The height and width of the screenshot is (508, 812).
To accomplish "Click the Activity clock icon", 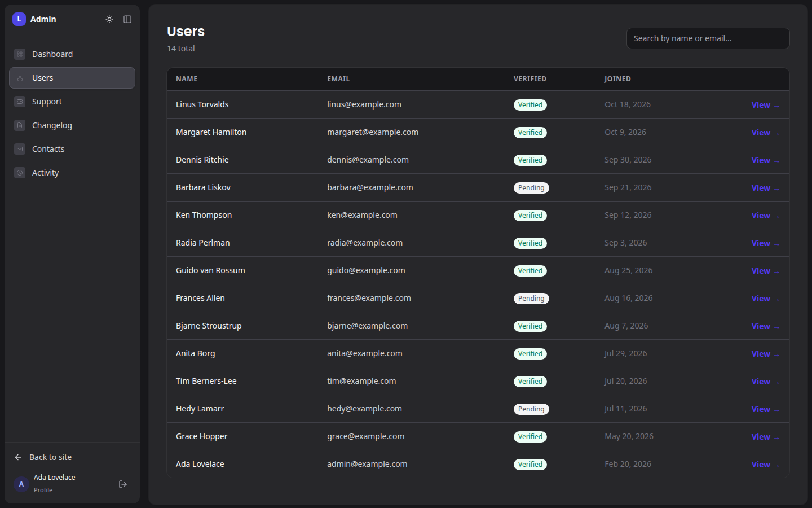I will pyautogui.click(x=20, y=173).
